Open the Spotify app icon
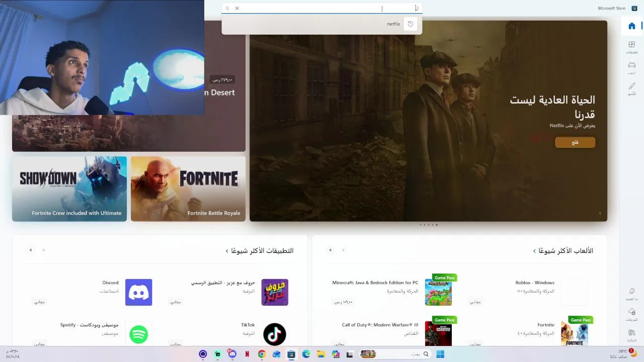 click(x=138, y=334)
